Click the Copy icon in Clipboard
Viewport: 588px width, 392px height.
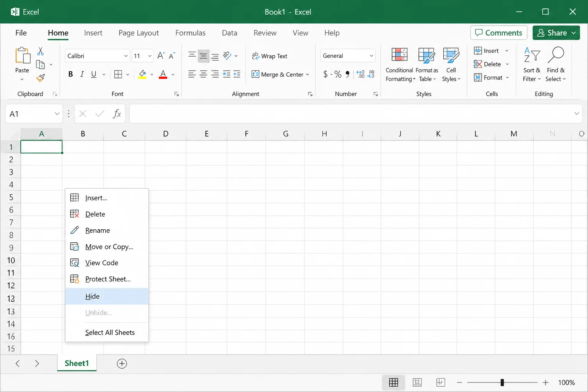40,65
